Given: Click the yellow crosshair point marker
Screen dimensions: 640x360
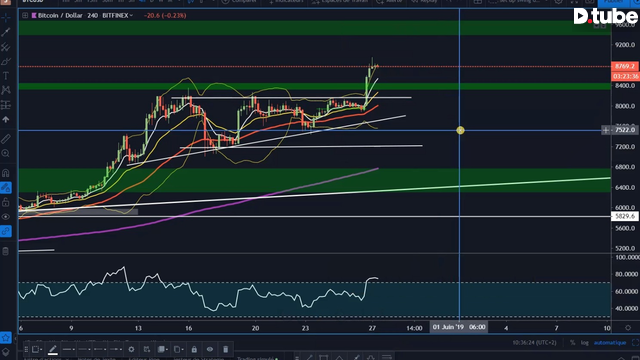Looking at the screenshot, I should [x=460, y=130].
